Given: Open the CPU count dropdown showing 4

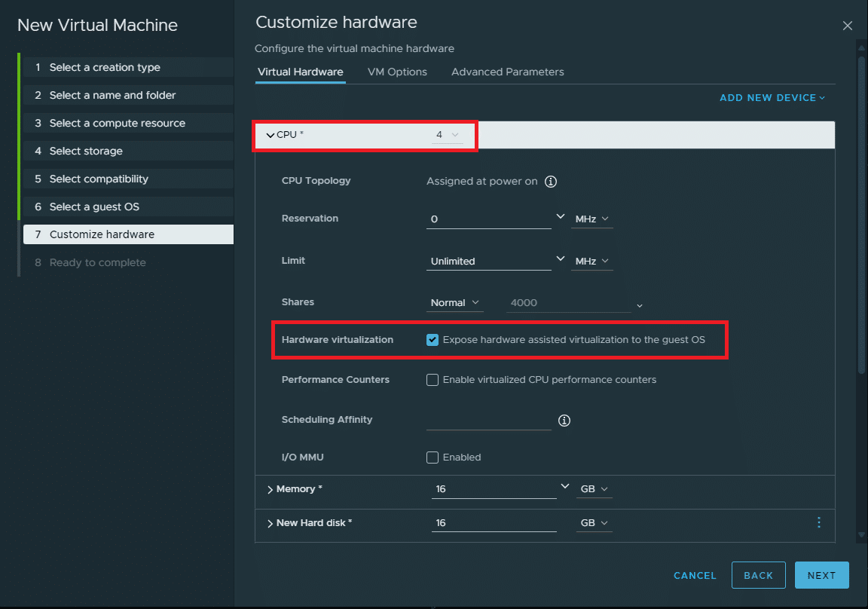Looking at the screenshot, I should (x=448, y=135).
